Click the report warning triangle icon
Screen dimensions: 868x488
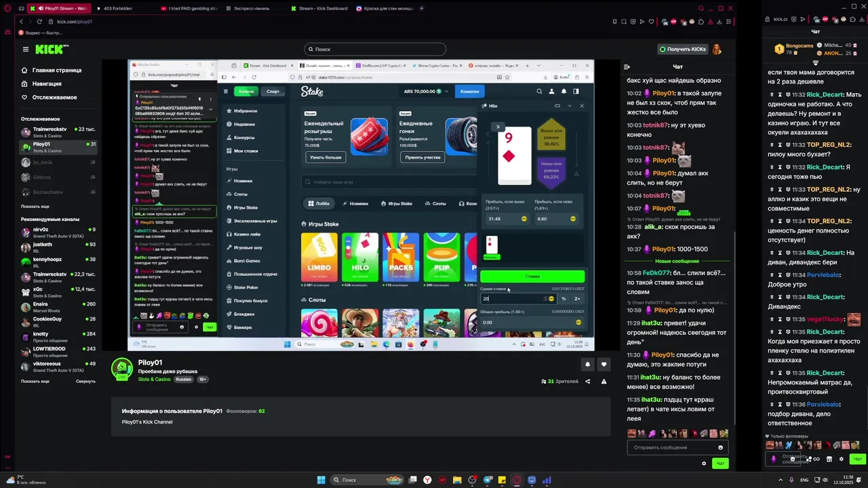tap(604, 382)
